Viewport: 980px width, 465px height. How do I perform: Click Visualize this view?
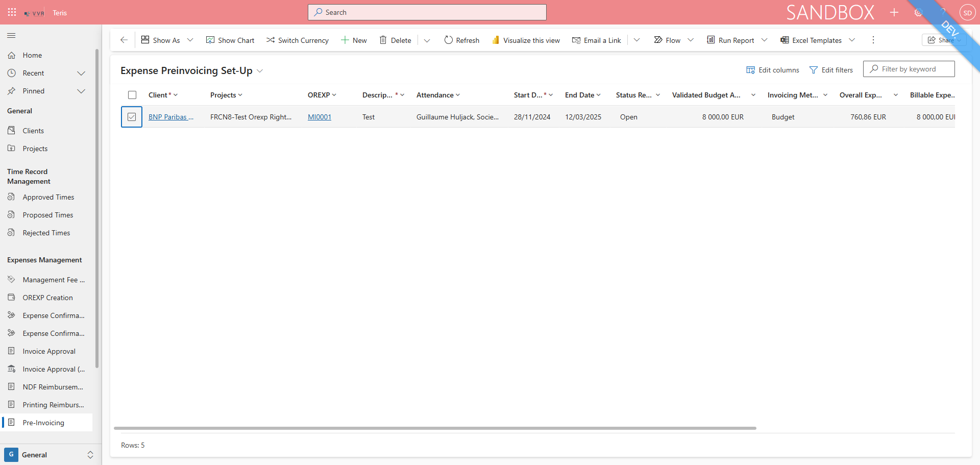526,40
